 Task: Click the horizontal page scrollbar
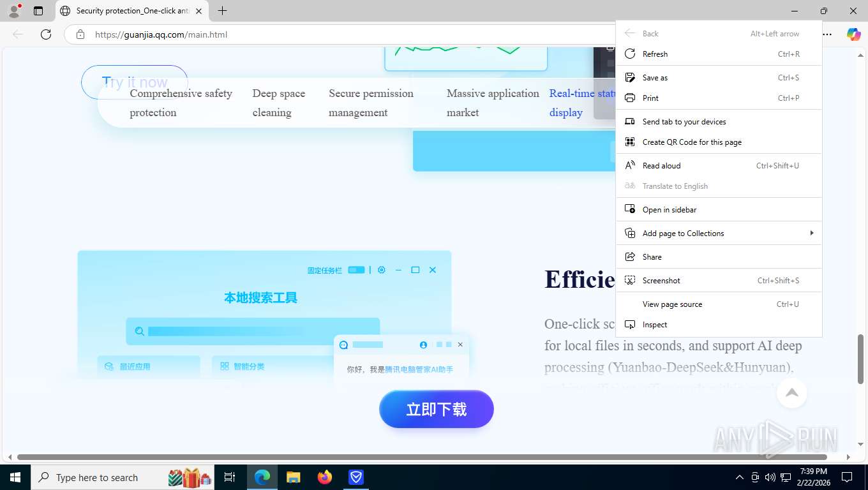coord(422,457)
